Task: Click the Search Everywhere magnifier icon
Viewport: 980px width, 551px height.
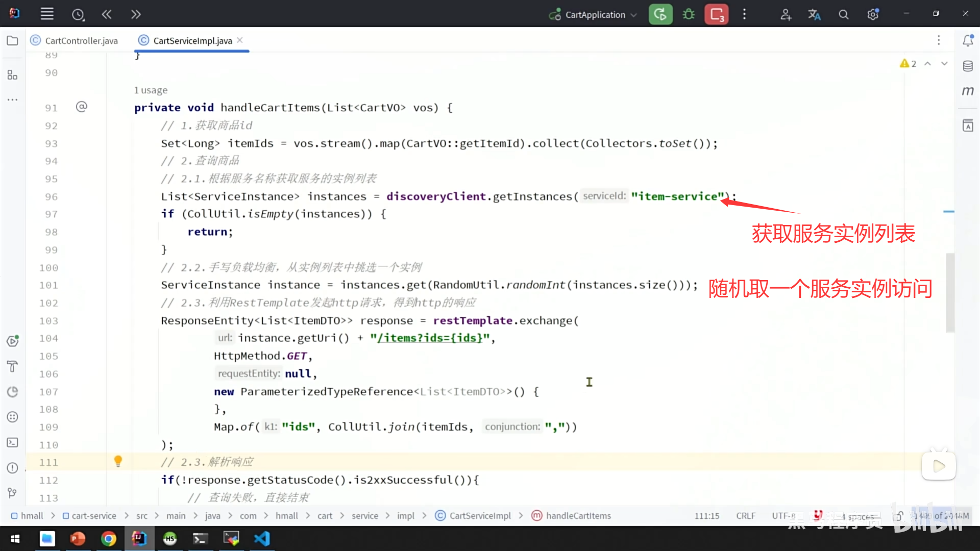Action: pyautogui.click(x=843, y=15)
